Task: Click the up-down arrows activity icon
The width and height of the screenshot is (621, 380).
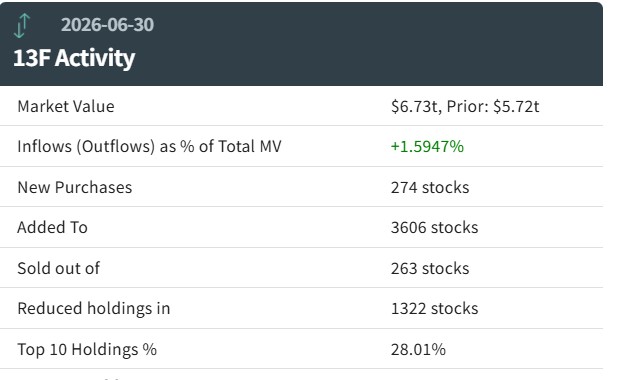Action: pos(22,26)
